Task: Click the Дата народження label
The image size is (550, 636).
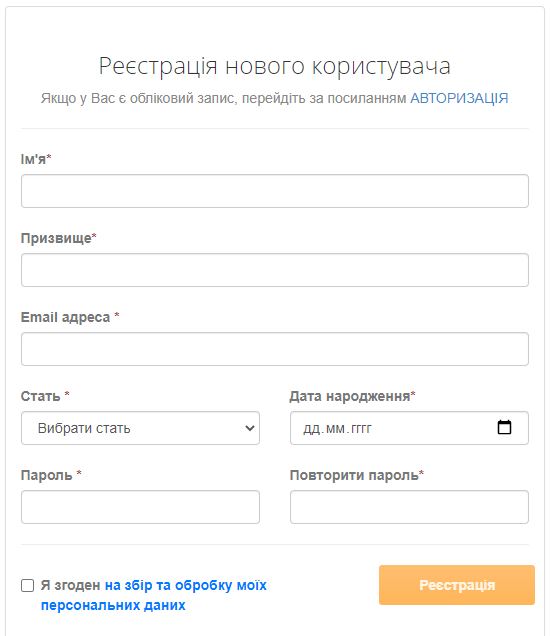Action: pyautogui.click(x=352, y=396)
